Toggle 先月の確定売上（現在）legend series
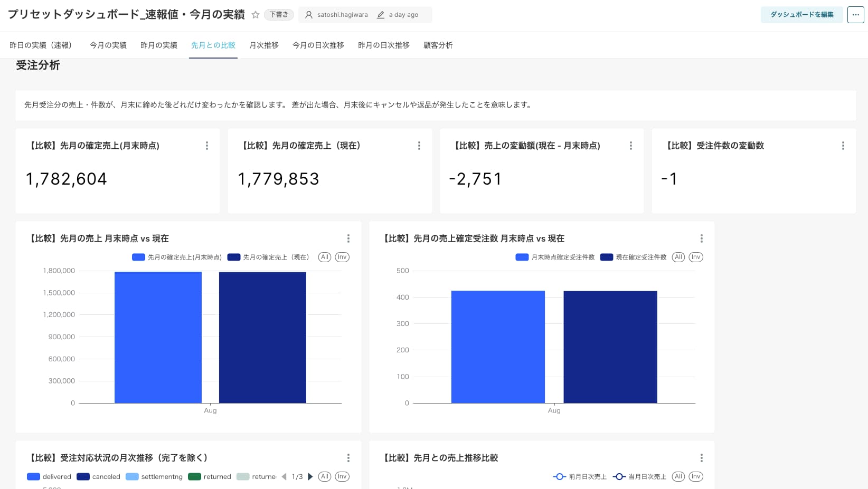The image size is (868, 489). click(x=268, y=257)
